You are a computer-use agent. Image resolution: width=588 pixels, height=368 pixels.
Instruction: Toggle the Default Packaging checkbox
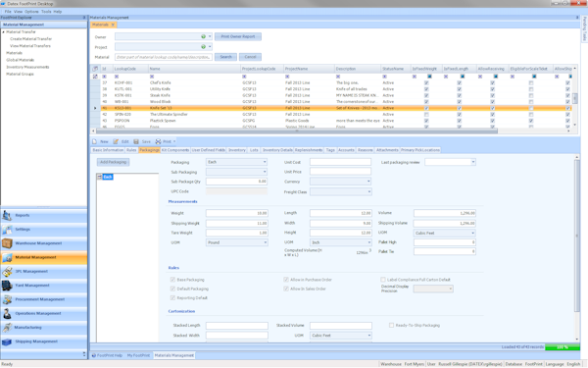click(172, 289)
